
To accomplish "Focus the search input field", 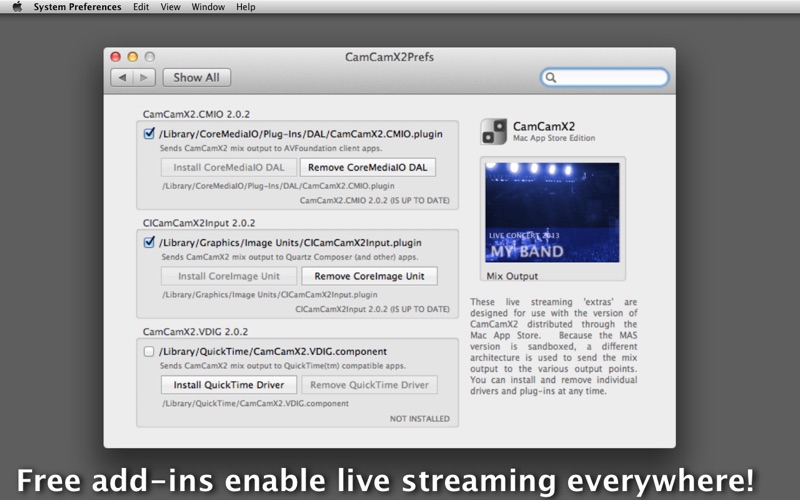I will [x=610, y=78].
